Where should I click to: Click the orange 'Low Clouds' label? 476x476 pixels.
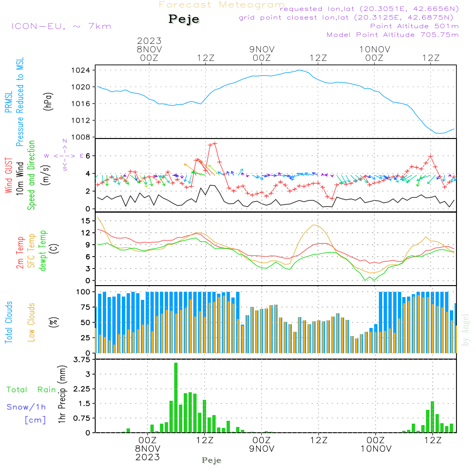click(31, 322)
